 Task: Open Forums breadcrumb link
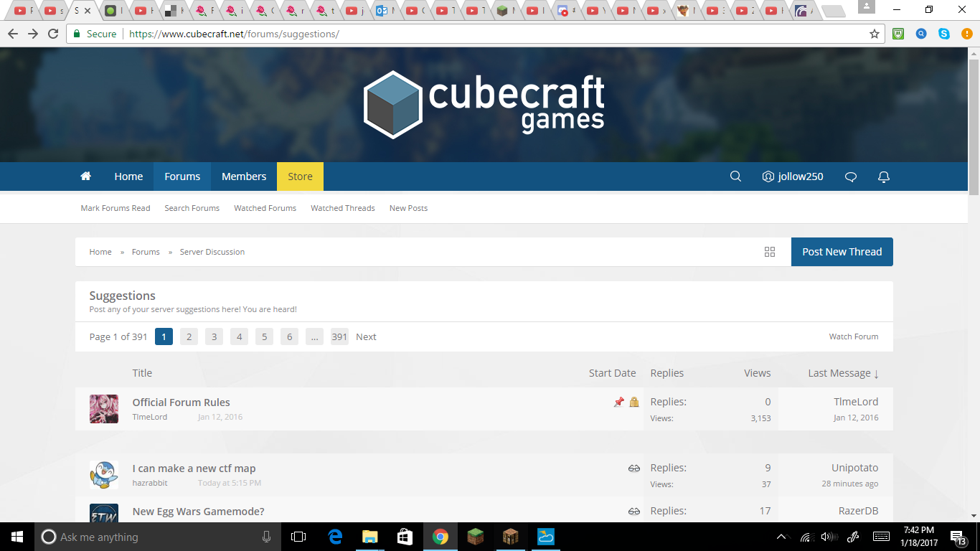(146, 252)
